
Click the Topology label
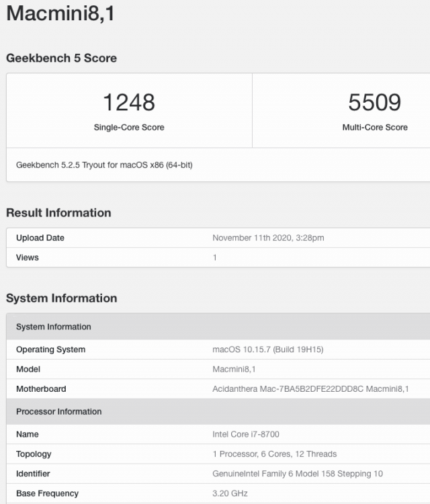pos(34,454)
